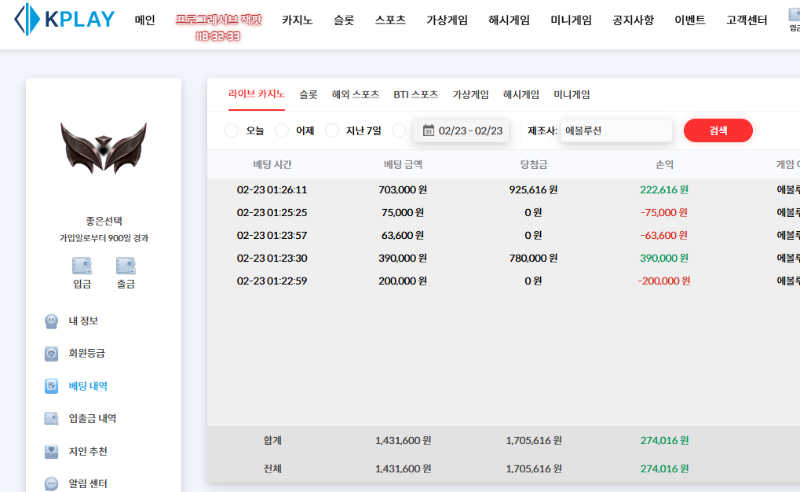
Task: Open the 지인 추천 sidebar link
Action: click(88, 451)
